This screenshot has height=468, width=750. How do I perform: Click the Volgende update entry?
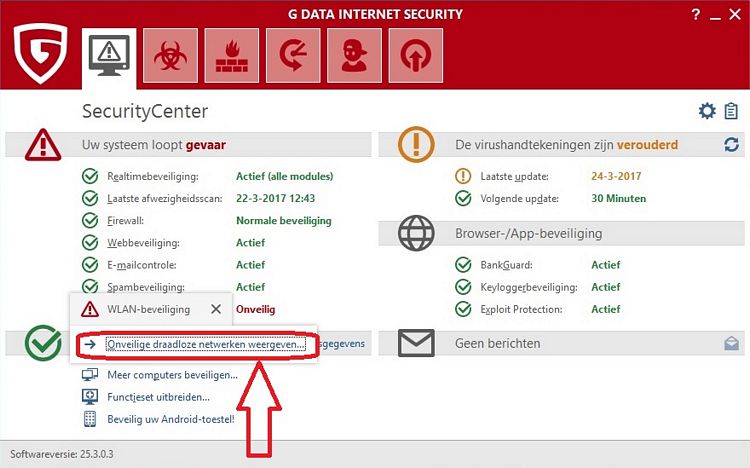(x=519, y=198)
